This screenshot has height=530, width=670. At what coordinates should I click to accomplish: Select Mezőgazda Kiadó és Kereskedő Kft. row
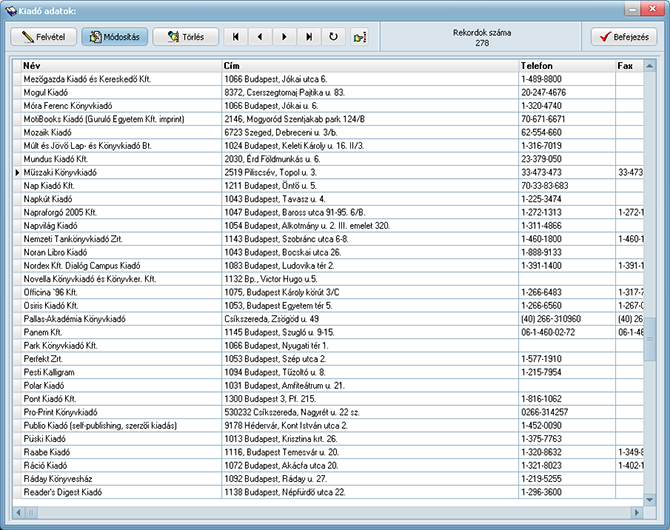(328, 79)
